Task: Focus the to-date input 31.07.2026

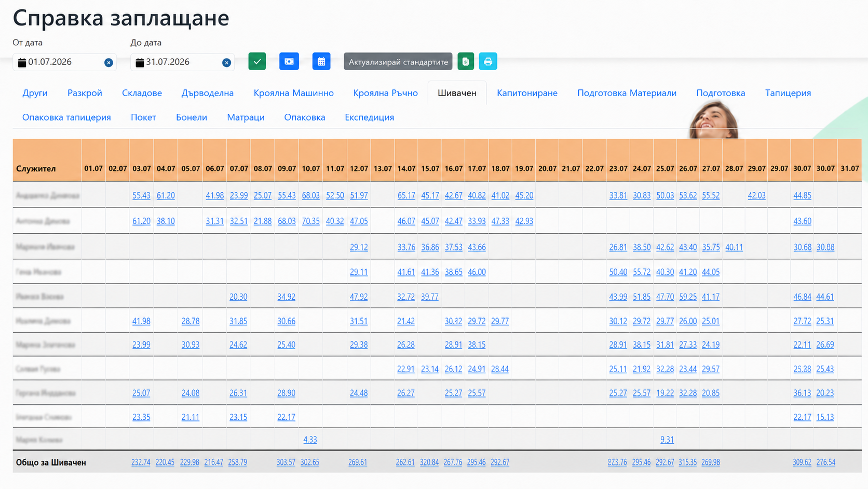Action: (182, 62)
